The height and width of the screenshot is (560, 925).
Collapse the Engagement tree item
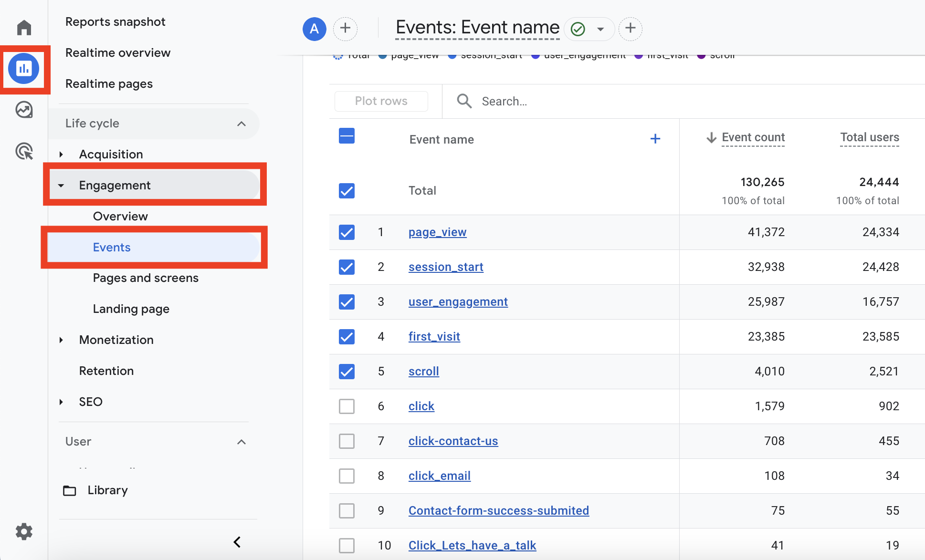pos(61,186)
